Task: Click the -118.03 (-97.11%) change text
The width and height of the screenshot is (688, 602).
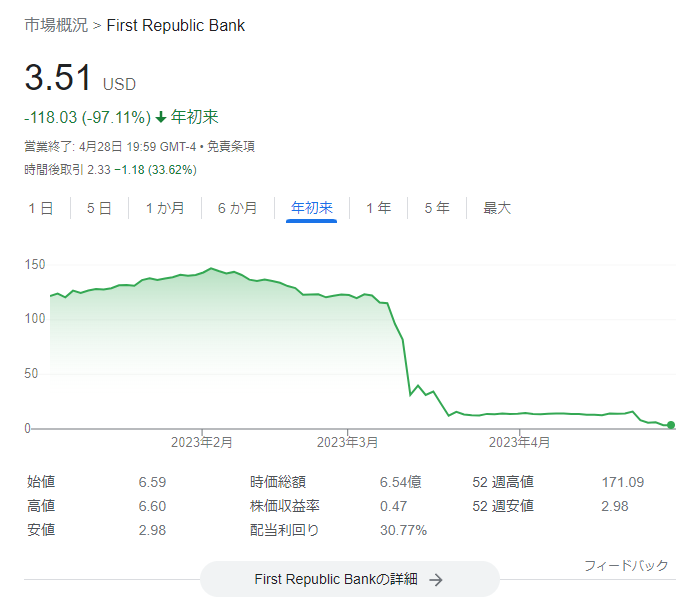Action: pyautogui.click(x=87, y=118)
